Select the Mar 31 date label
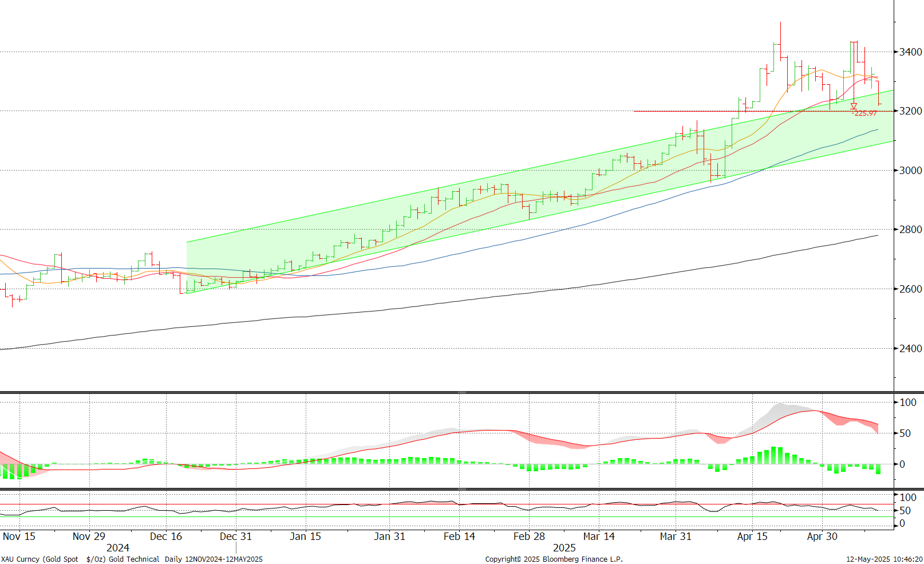 (676, 537)
